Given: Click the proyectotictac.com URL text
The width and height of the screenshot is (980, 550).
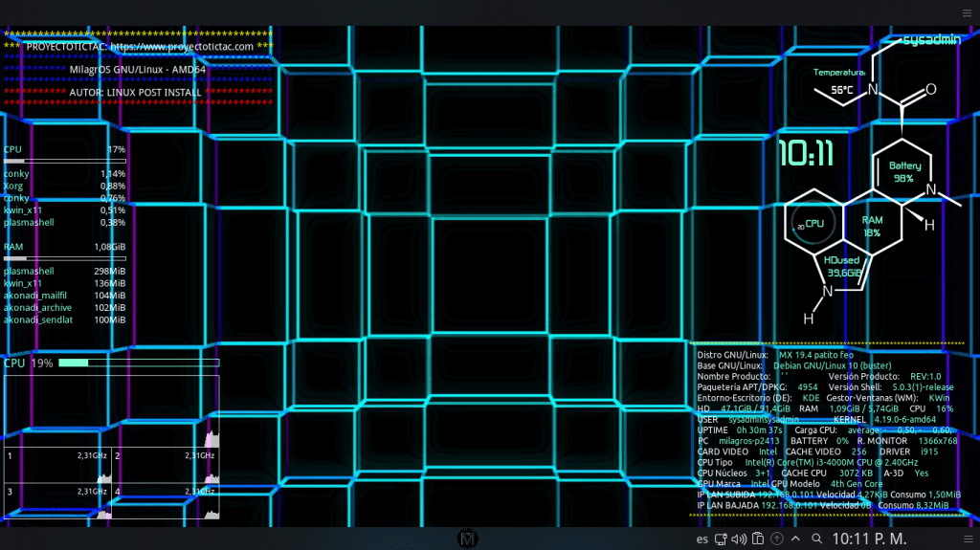Looking at the screenshot, I should pos(182,46).
